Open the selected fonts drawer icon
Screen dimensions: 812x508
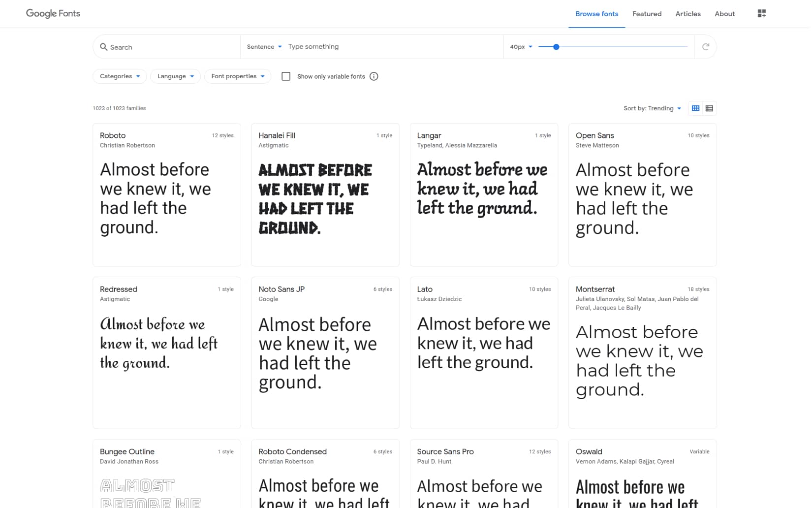tap(761, 13)
